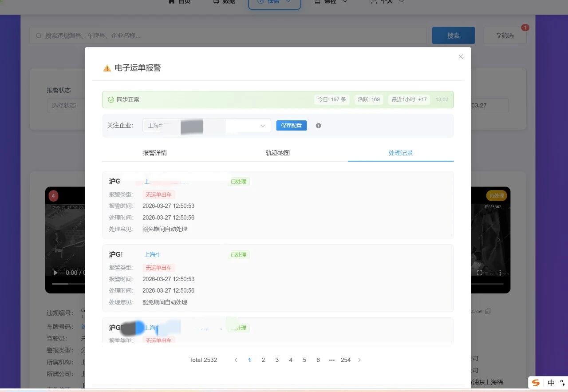This screenshot has height=392, width=568.
Task: Jump to page 5 in pagination
Action: point(304,360)
